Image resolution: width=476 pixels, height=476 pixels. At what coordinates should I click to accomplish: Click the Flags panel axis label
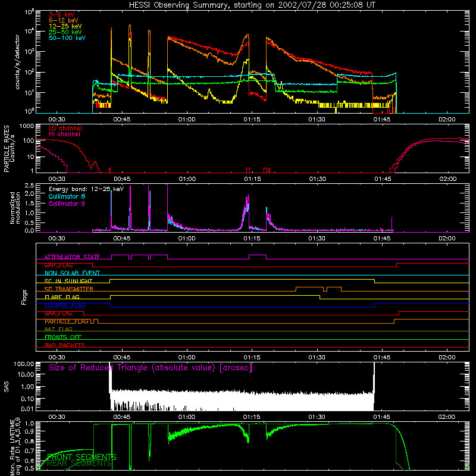point(24,297)
